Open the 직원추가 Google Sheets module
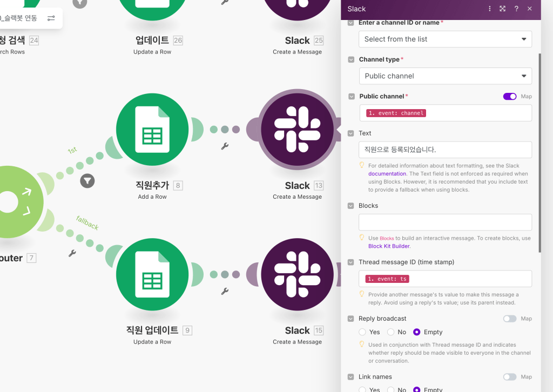 [152, 130]
